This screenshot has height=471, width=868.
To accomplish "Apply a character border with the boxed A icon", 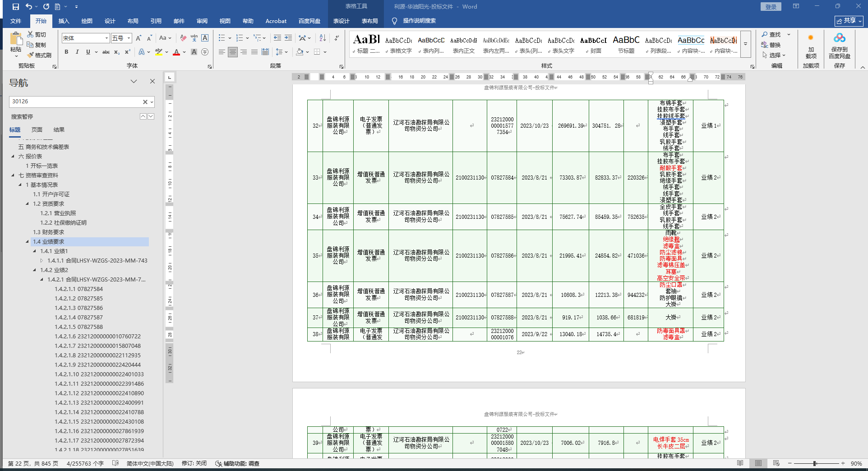I will (205, 38).
